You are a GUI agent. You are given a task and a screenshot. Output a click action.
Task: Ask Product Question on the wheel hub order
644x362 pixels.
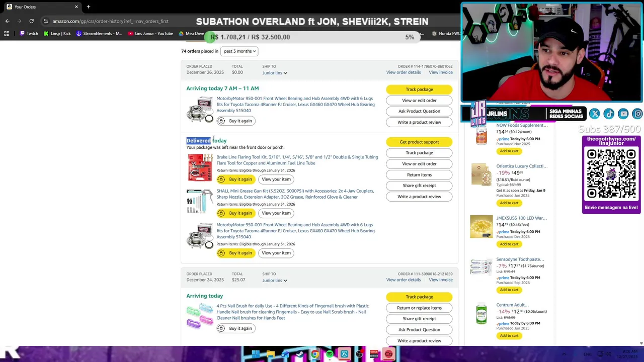coord(419,111)
